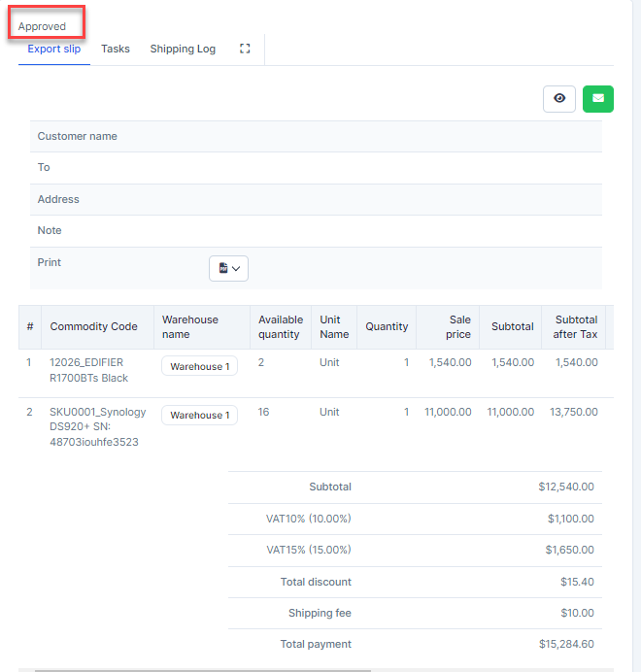The width and height of the screenshot is (641, 672).
Task: Select the SKU0001_Synology DS920+ item
Action: point(97,426)
